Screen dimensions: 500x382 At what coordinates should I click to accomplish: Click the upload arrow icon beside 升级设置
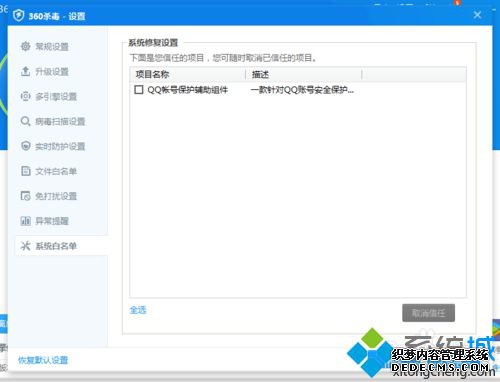[x=25, y=71]
